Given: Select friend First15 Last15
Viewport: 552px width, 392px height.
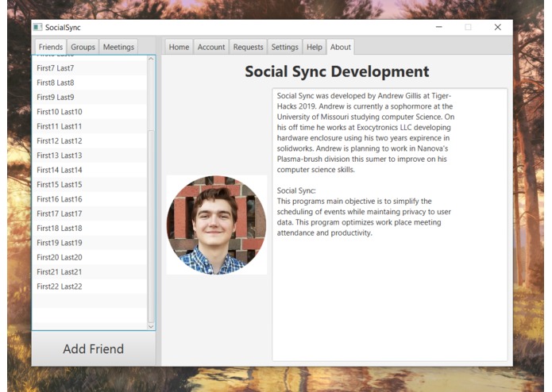Looking at the screenshot, I should (90, 185).
